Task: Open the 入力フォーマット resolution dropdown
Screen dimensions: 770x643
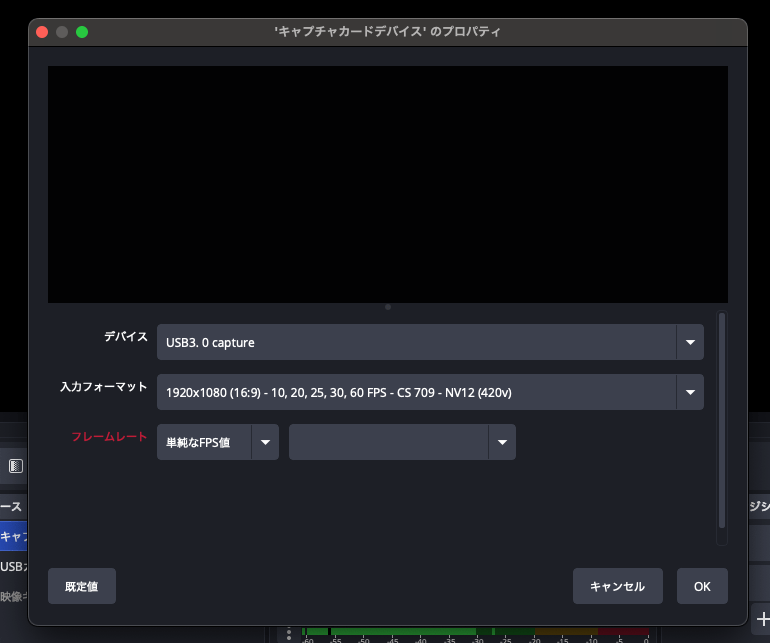Action: (x=416, y=392)
